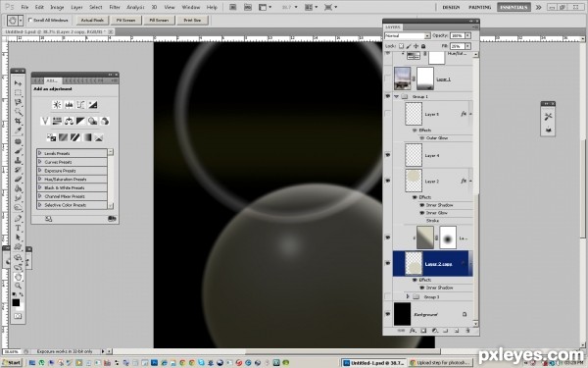Add a Photo Filter adjustment
The width and height of the screenshot is (588, 368).
click(93, 121)
